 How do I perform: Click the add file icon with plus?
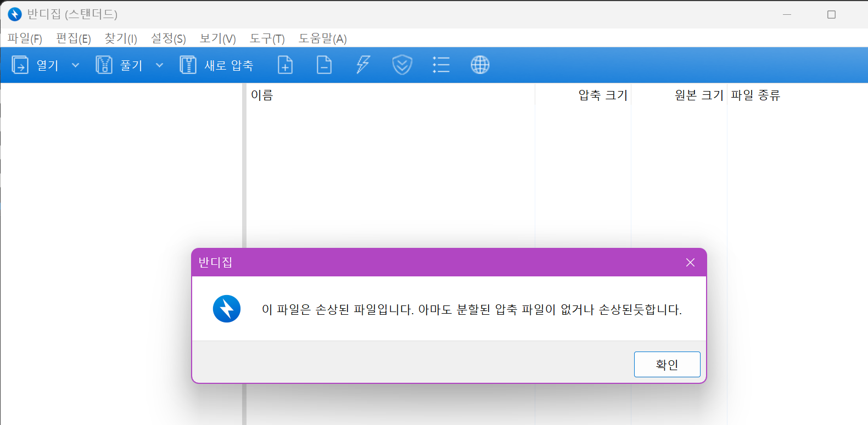(x=285, y=65)
